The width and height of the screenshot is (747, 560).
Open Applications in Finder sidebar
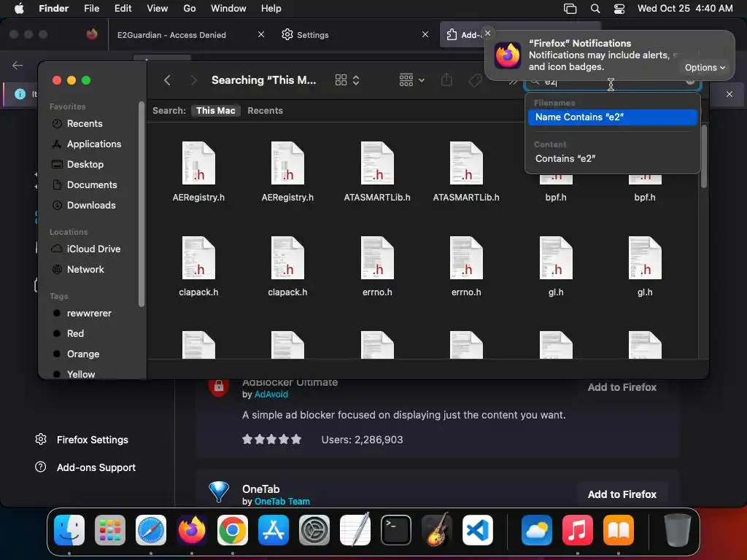coord(94,144)
